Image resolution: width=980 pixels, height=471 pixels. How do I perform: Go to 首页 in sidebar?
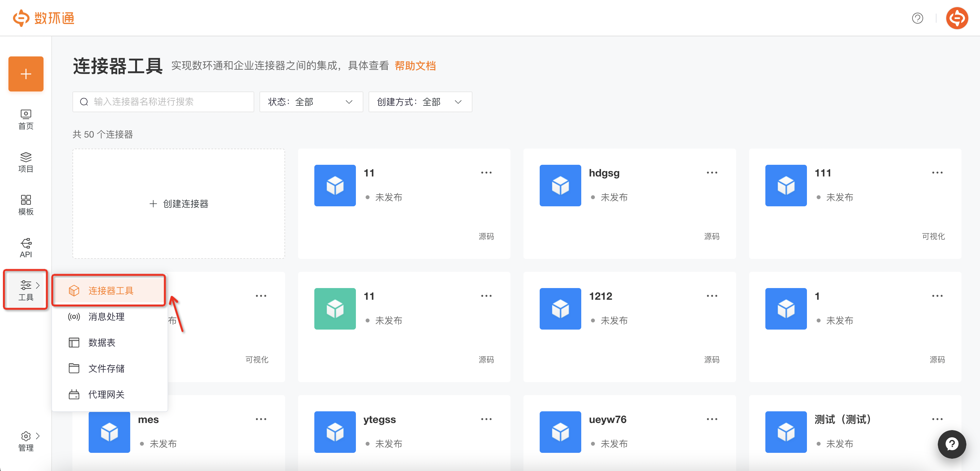[x=26, y=119]
